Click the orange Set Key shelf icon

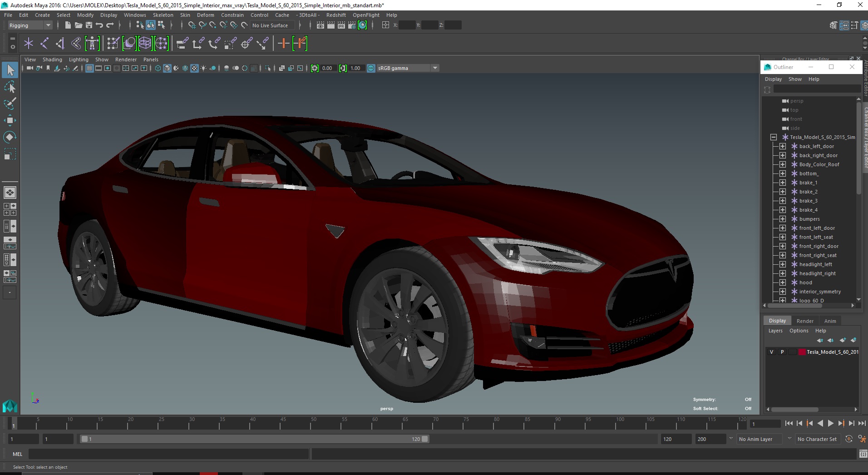(x=283, y=44)
